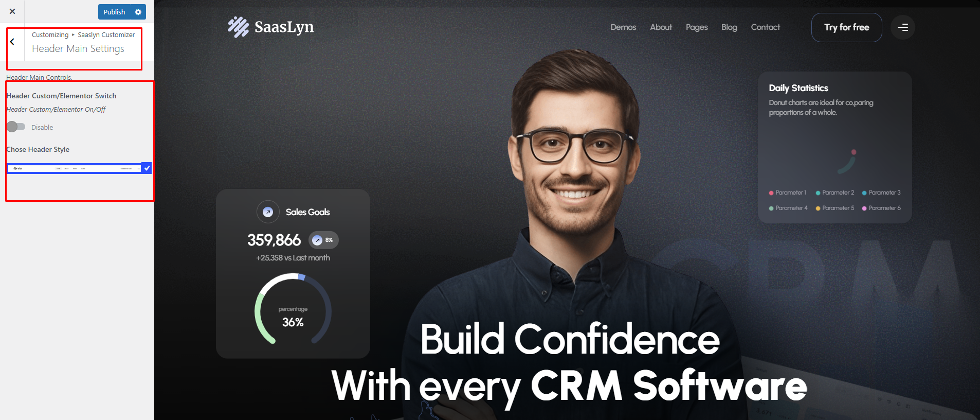
Task: Click the SaasLyn logo icon
Action: point(238,27)
